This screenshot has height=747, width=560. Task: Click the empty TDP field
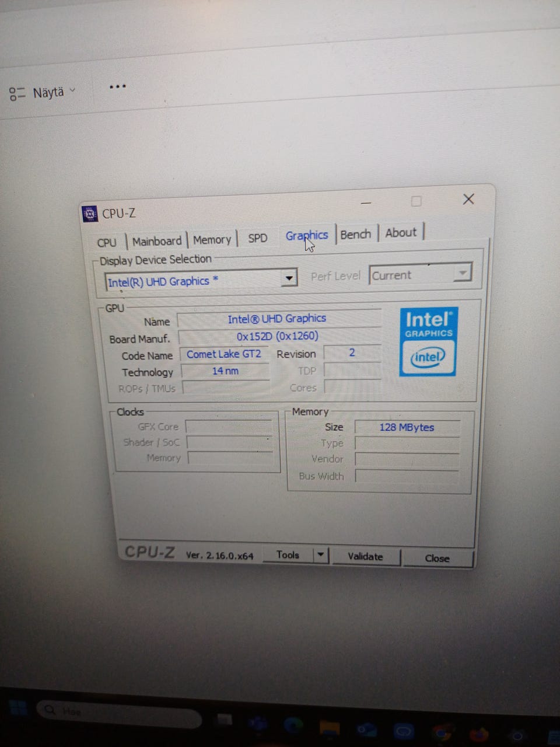click(352, 370)
